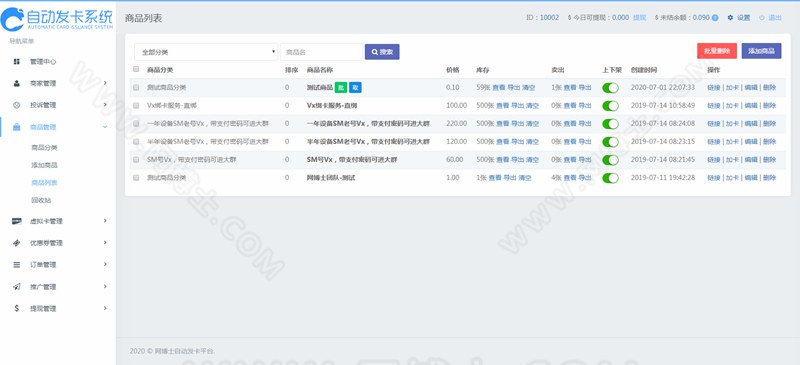Click 加卡 for the Vx绑卡服务-直绑 row

tap(732, 105)
